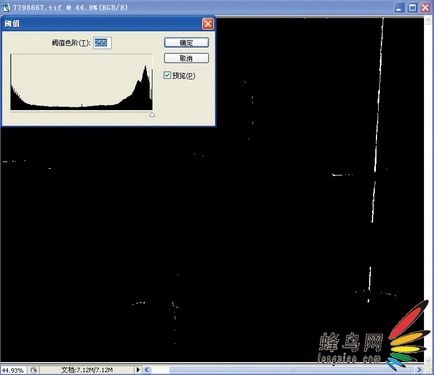Toggle the 预览 preview checkbox

click(x=167, y=75)
